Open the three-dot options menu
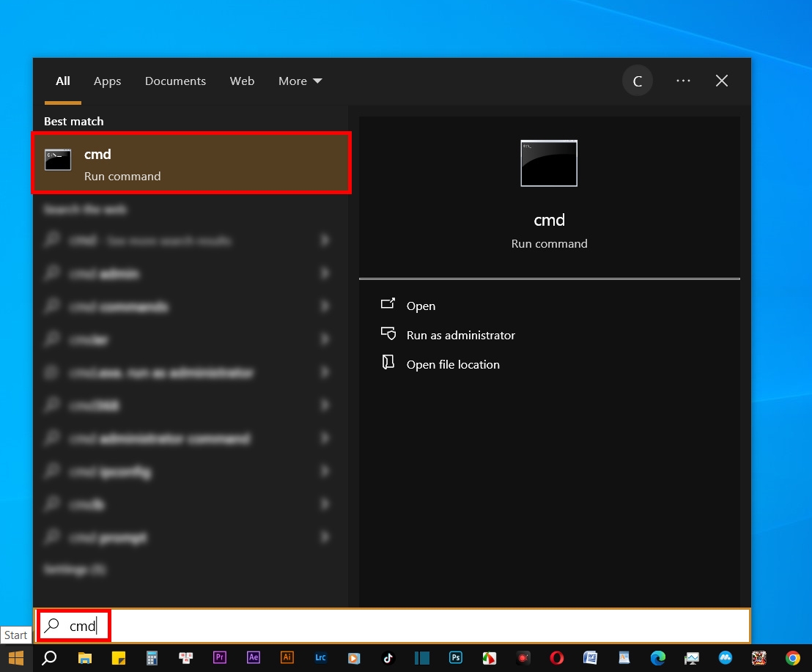Screen dimensions: 812x672 pos(683,81)
